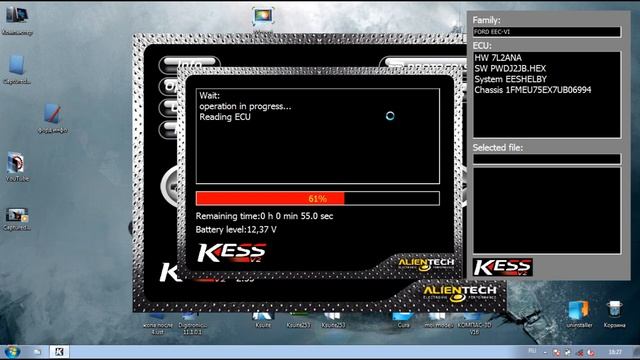The height and width of the screenshot is (360, 640).
Task: Click the Kess V2 logo in progress dialog
Action: [231, 253]
